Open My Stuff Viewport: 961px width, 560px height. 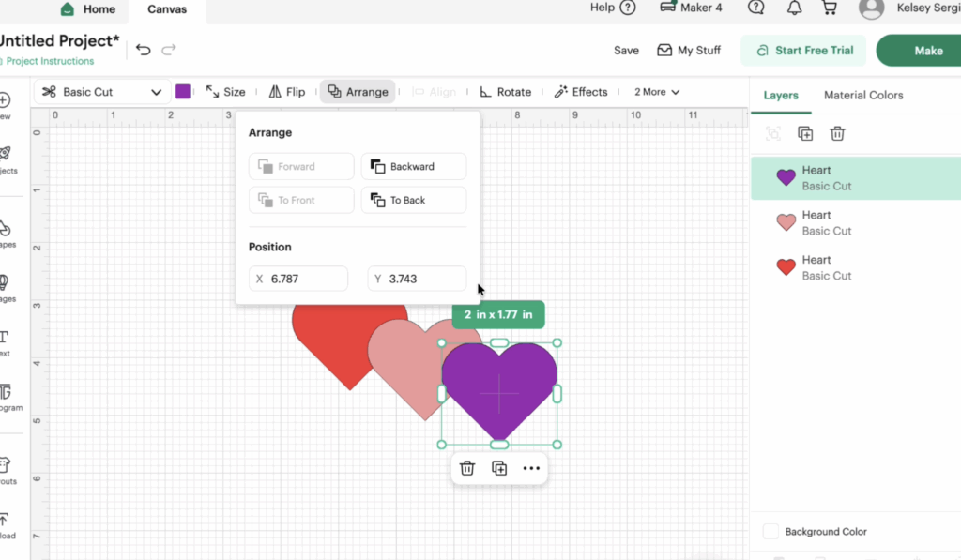689,51
